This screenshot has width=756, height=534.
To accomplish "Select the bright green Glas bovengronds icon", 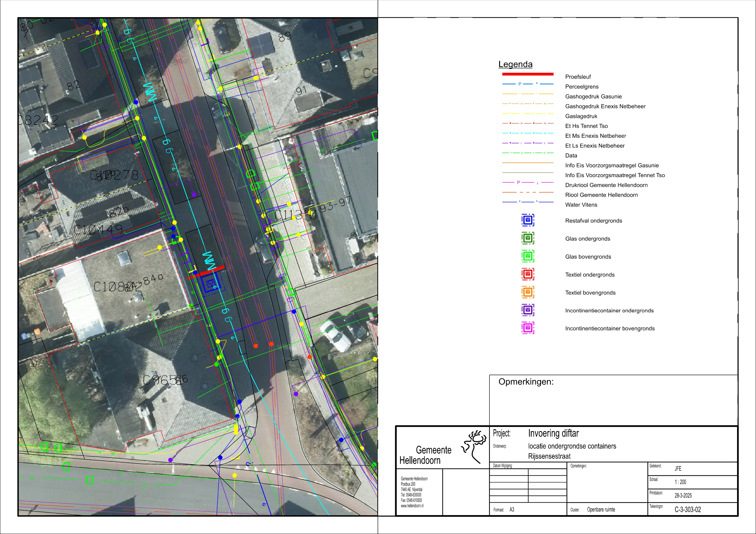I will tap(527, 256).
